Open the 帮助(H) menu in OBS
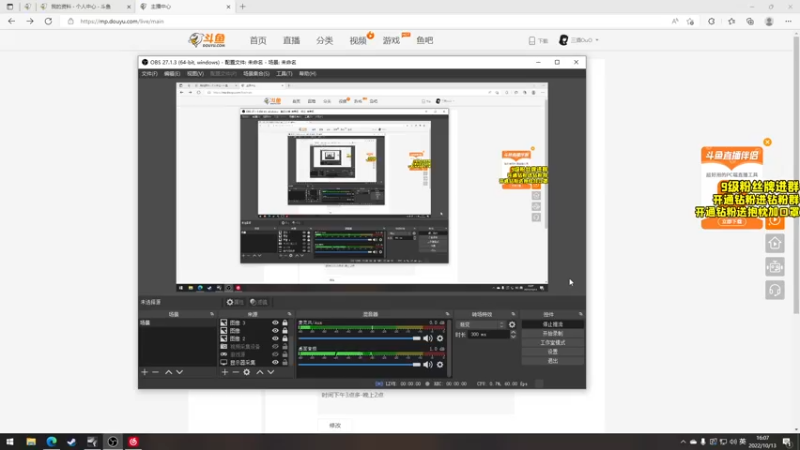The height and width of the screenshot is (450, 800). coord(308,73)
